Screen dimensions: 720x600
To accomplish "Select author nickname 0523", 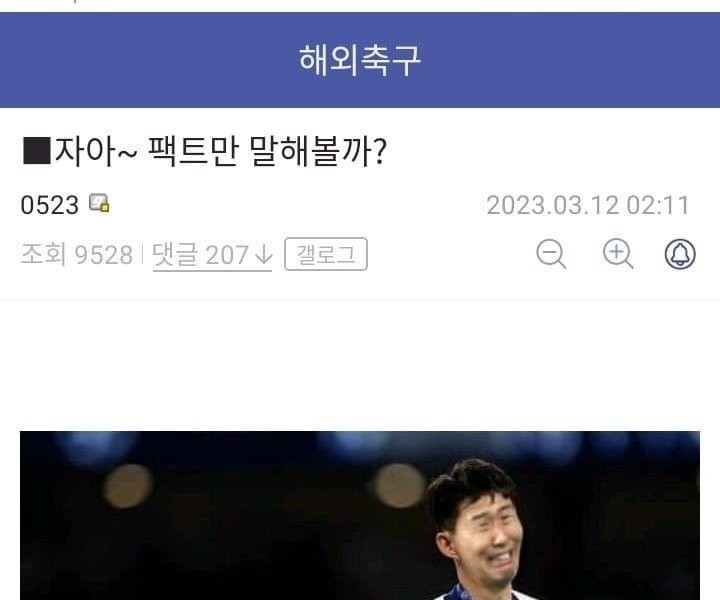I will (x=50, y=205).
